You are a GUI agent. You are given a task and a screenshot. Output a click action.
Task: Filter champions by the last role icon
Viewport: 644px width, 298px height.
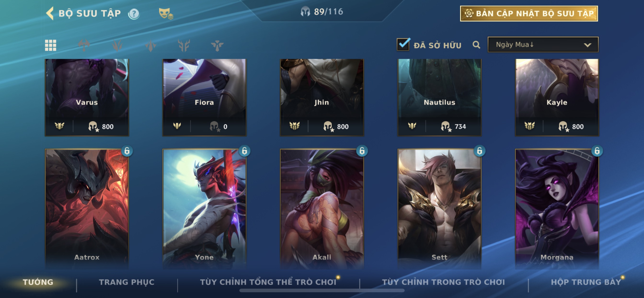coord(217,45)
